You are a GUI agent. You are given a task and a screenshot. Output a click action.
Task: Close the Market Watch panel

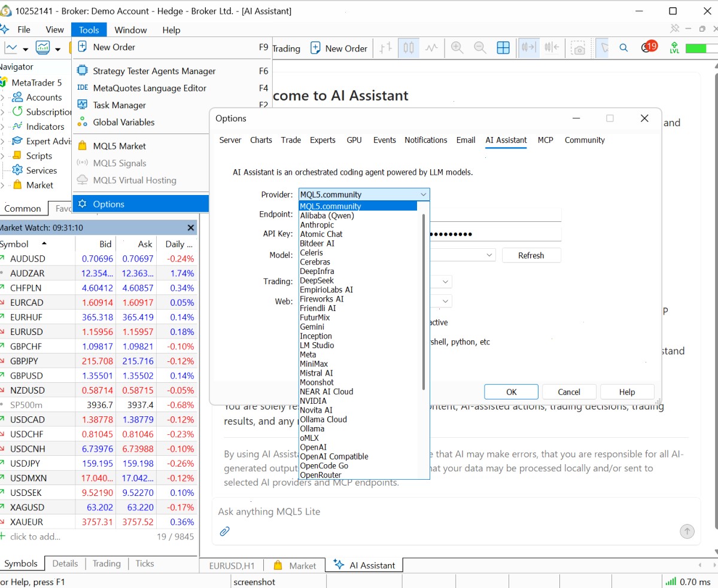coord(191,228)
